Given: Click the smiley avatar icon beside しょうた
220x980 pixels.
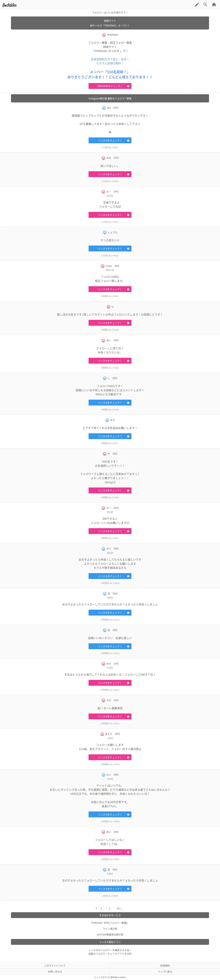Looking at the screenshot, I should pos(105,233).
